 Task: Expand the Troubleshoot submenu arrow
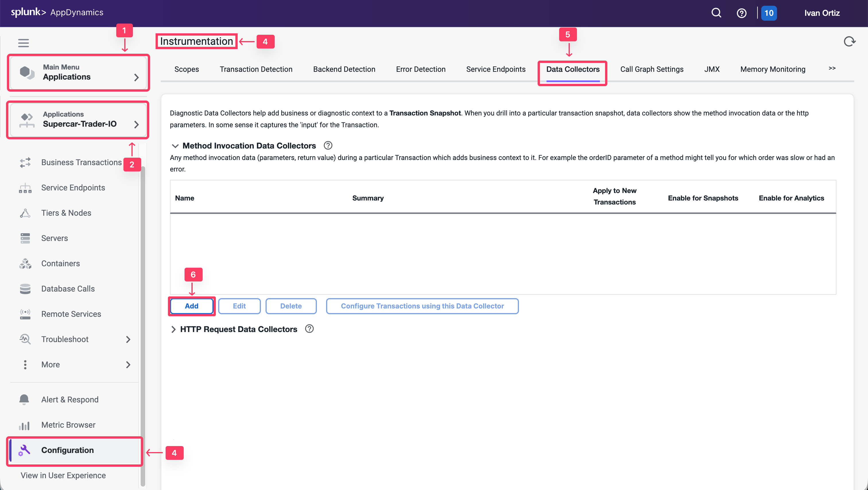(x=128, y=339)
